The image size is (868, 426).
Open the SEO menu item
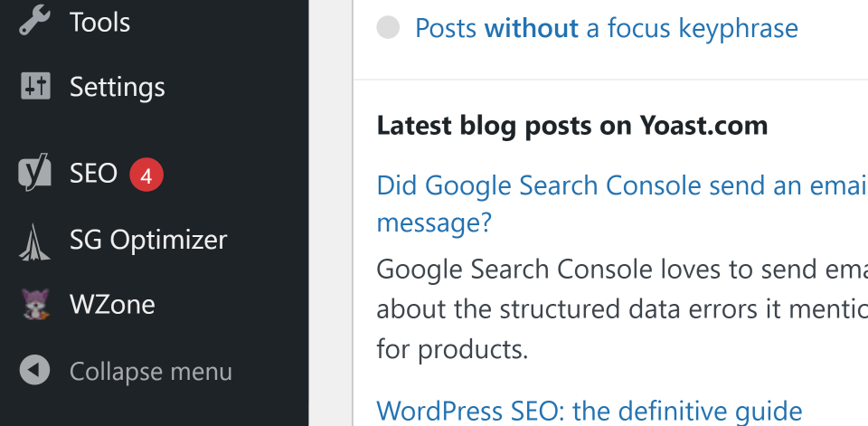(x=93, y=174)
